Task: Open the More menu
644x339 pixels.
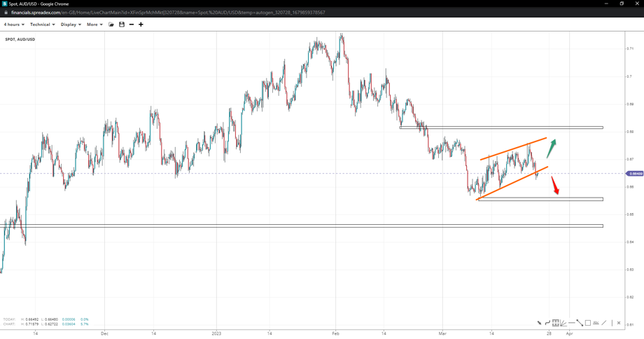Action: pyautogui.click(x=94, y=25)
